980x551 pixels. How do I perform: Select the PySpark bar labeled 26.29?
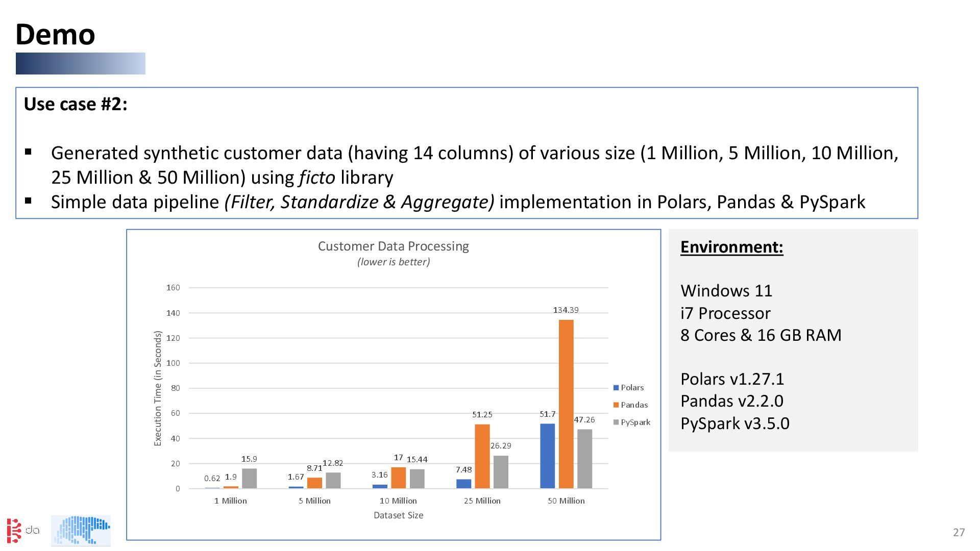(501, 472)
